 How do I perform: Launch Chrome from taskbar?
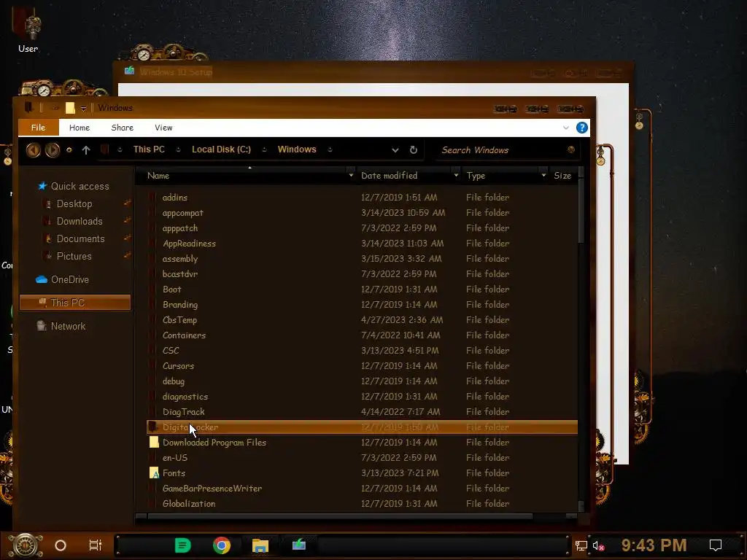pyautogui.click(x=222, y=545)
